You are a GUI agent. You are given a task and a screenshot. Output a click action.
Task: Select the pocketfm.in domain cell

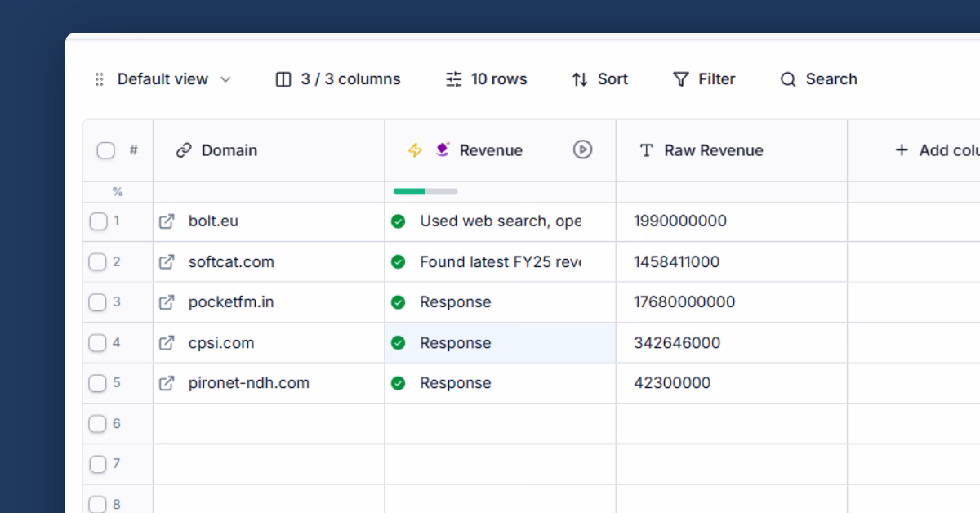pos(269,302)
